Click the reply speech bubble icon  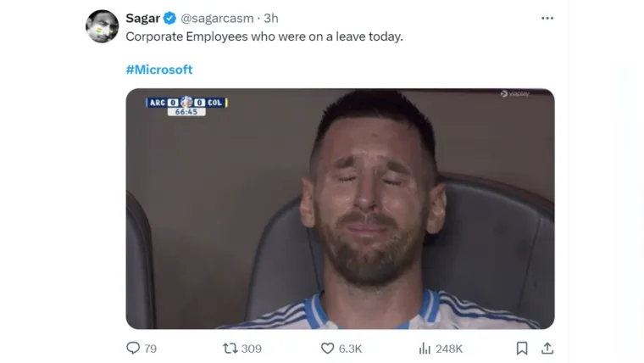(x=133, y=348)
